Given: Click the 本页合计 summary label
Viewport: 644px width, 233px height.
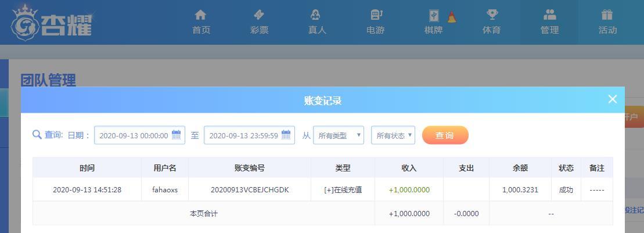Looking at the screenshot, I should click(x=204, y=214).
